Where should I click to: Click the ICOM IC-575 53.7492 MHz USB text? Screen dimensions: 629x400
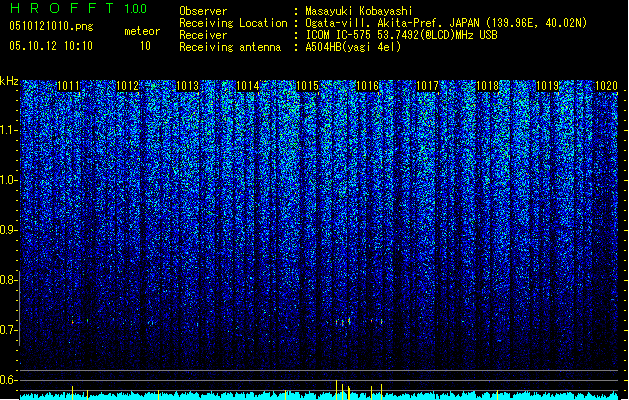point(401,35)
